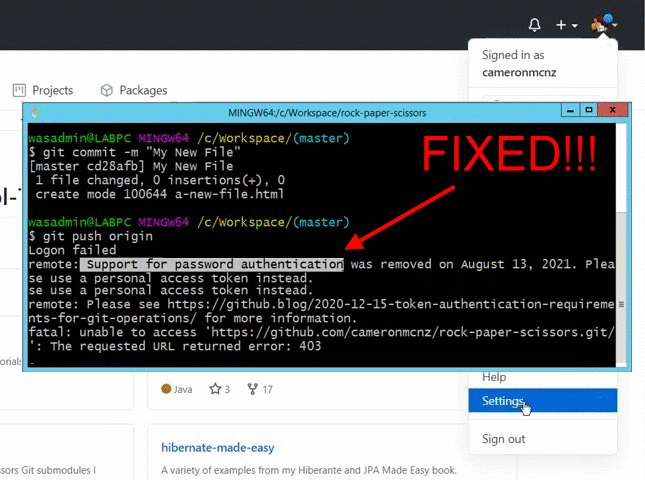Open the notifications bell
The image size is (645, 480).
(x=534, y=25)
